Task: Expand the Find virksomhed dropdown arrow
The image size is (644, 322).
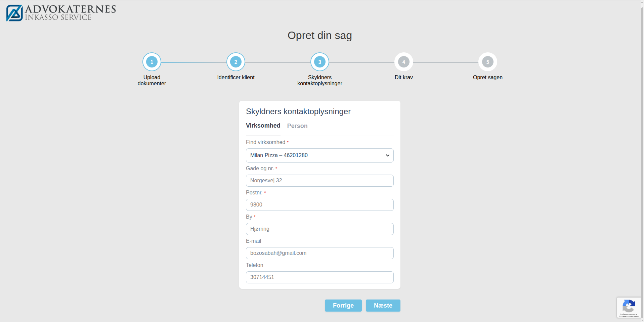Action: 387,155
